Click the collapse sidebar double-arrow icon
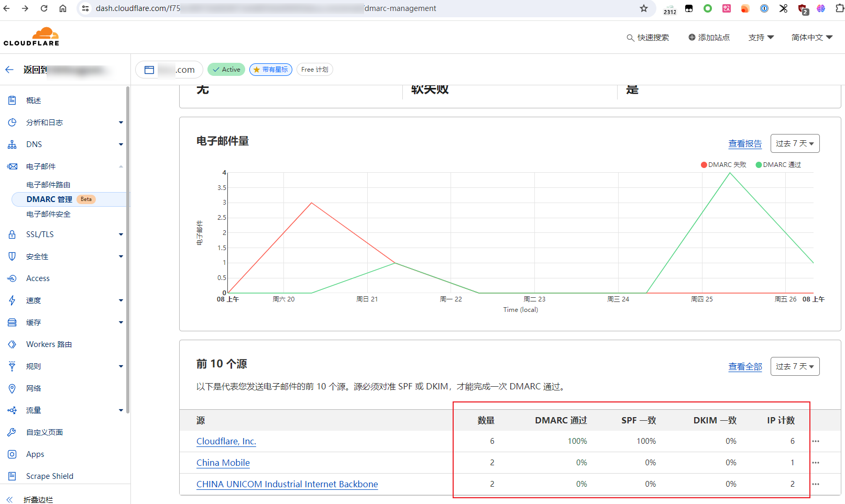845x504 pixels. pyautogui.click(x=9, y=499)
